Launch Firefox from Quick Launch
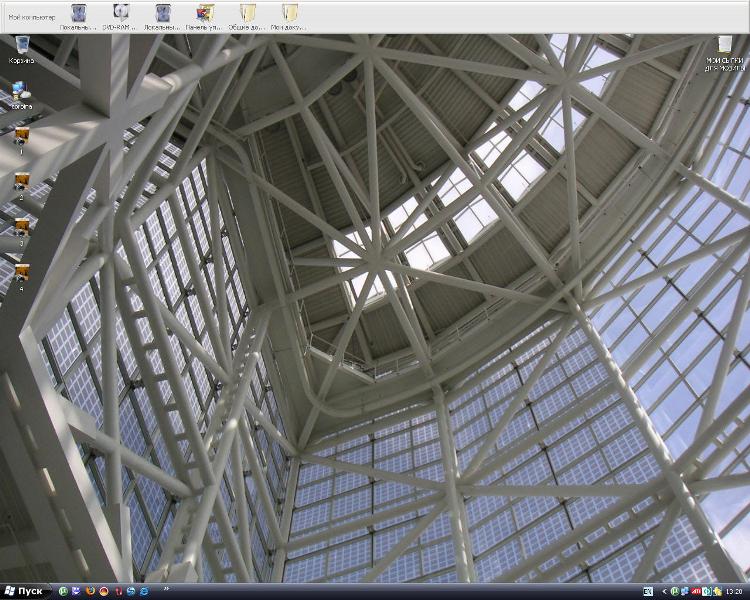This screenshot has width=750, height=600. [x=90, y=591]
